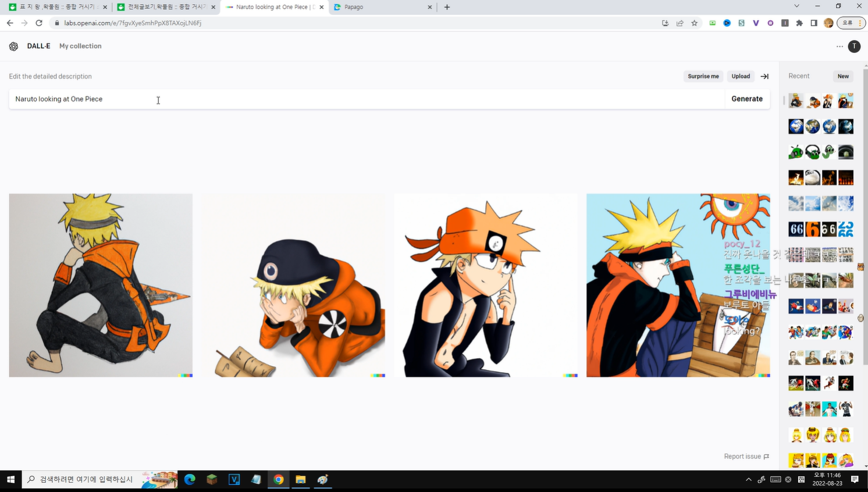Open My collection
Viewport: 868px width, 492px height.
(x=80, y=47)
